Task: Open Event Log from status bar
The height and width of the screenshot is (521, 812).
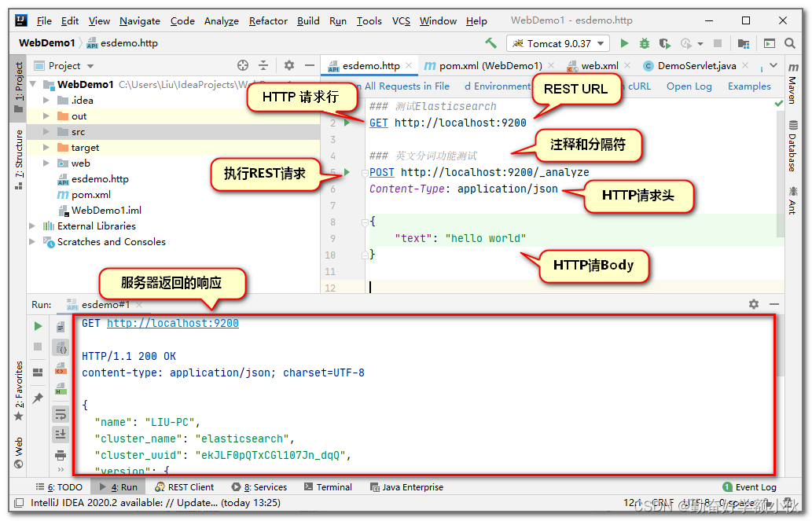Action: (749, 487)
